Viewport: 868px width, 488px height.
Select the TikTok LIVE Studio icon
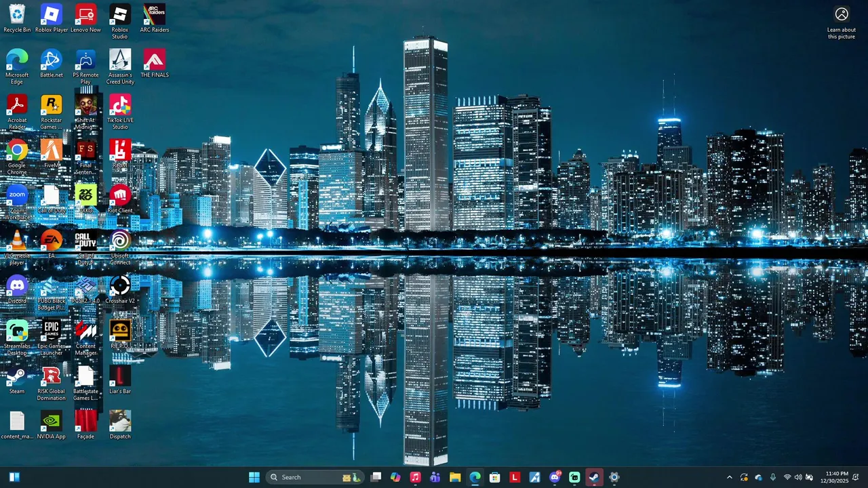click(120, 112)
